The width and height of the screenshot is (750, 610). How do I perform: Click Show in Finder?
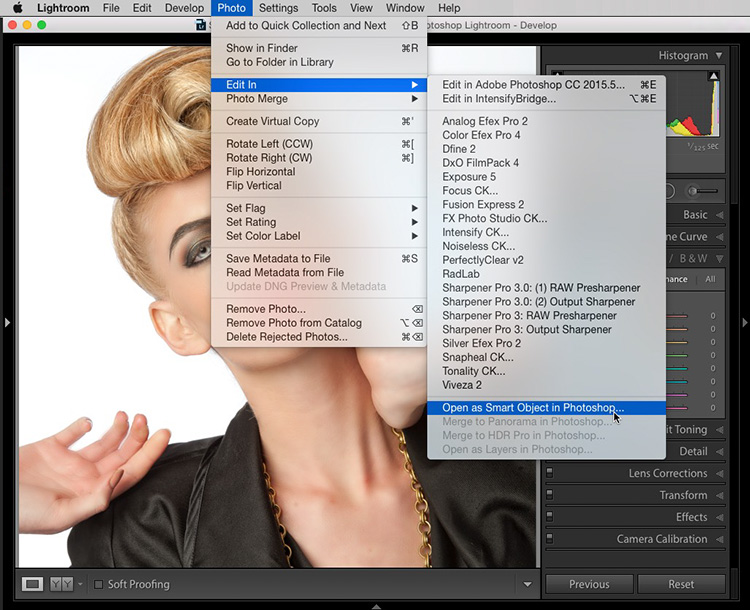(x=319, y=48)
